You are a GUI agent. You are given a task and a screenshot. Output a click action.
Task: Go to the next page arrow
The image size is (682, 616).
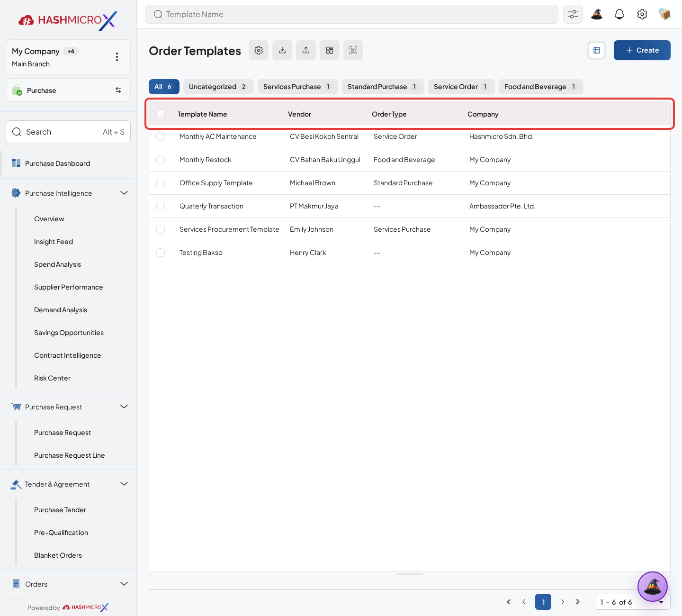tap(563, 602)
